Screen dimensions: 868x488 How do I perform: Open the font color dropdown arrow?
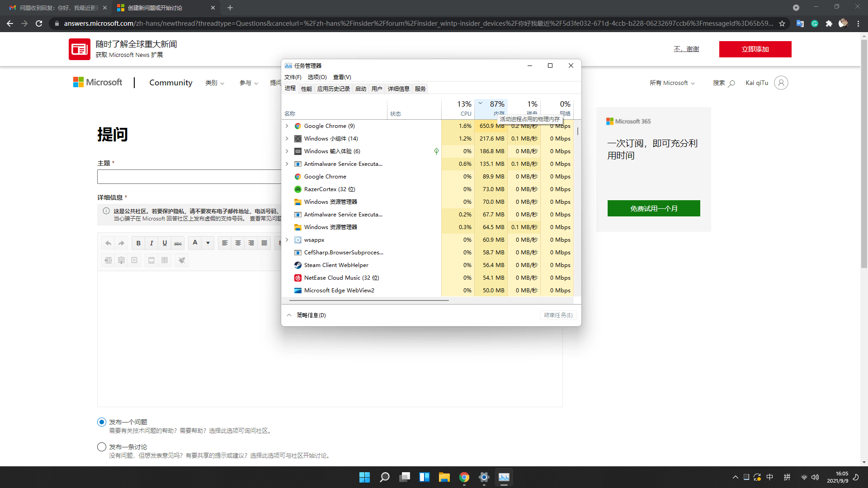[x=208, y=243]
